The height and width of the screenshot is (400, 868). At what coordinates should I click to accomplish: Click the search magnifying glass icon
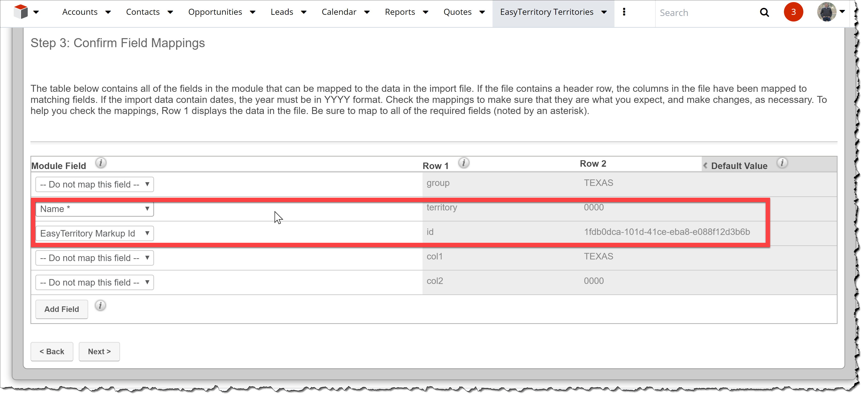pos(764,12)
